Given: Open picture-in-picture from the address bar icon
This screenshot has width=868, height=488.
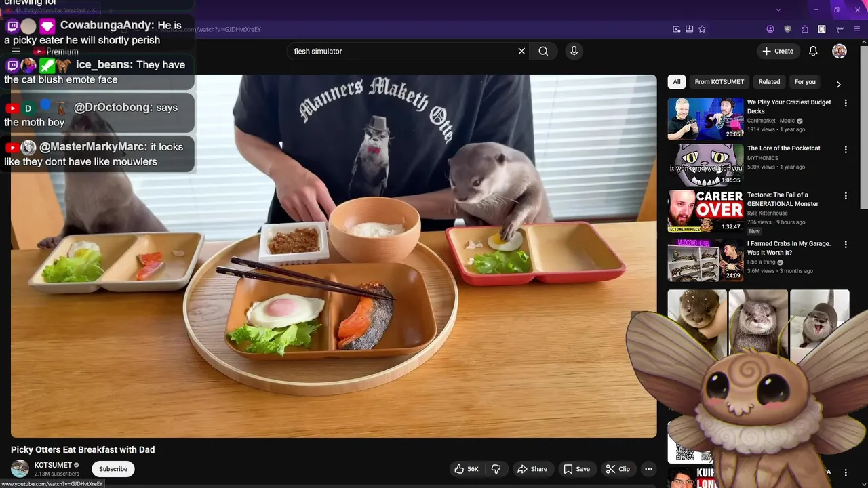Looking at the screenshot, I should (x=677, y=29).
